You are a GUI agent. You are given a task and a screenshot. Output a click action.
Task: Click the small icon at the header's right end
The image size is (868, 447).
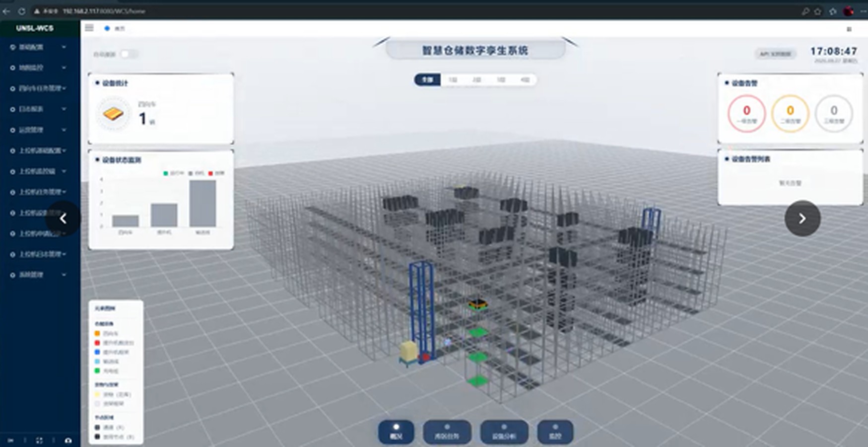[x=849, y=29]
